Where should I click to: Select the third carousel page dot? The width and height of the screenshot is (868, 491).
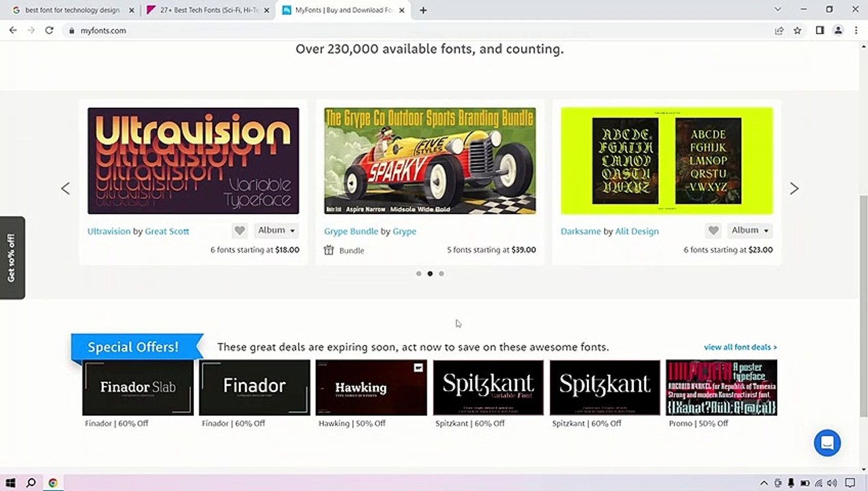[442, 273]
